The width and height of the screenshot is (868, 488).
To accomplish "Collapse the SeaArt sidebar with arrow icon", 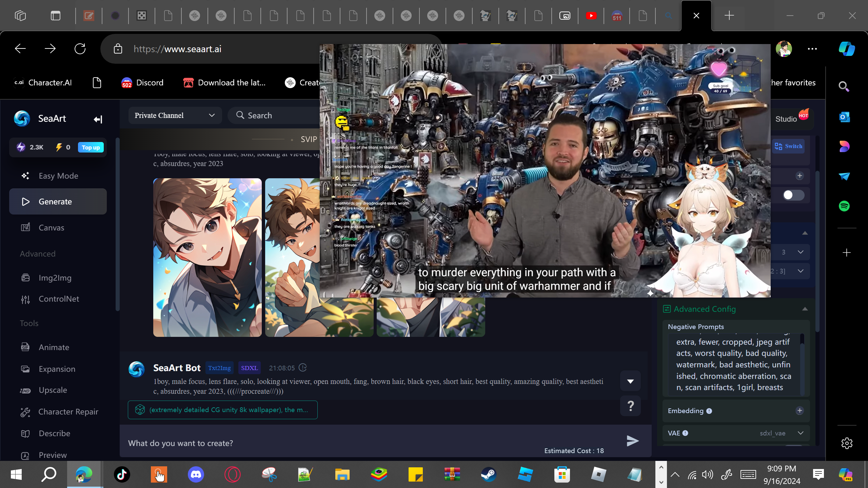I will pyautogui.click(x=98, y=119).
